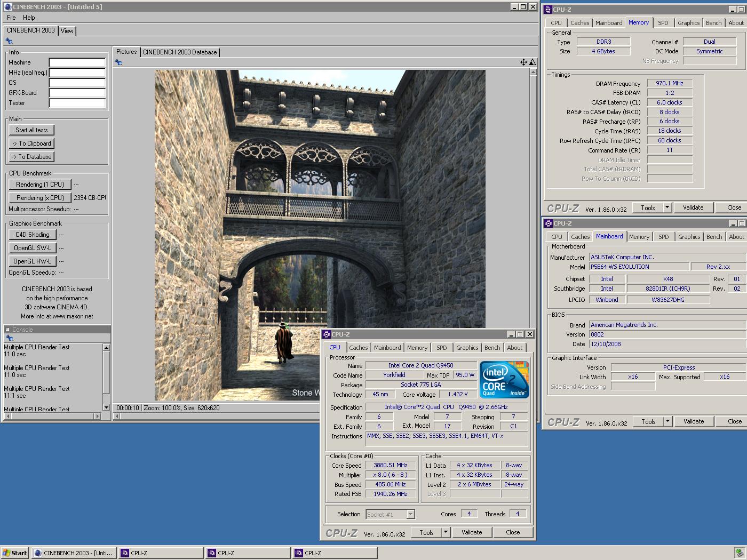Click the move crosshair icon above the render

coord(523,62)
